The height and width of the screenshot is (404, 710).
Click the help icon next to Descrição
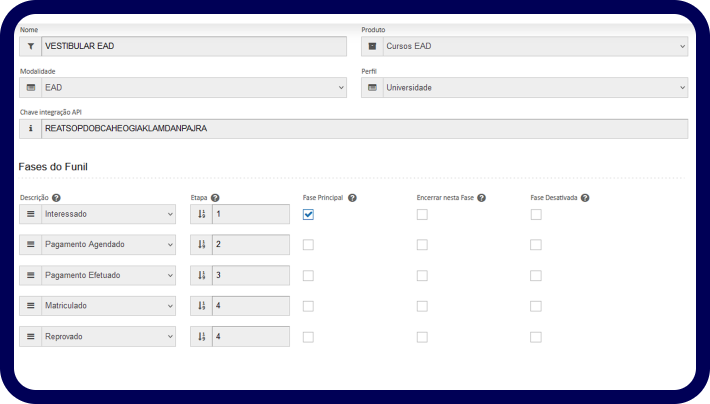click(57, 198)
